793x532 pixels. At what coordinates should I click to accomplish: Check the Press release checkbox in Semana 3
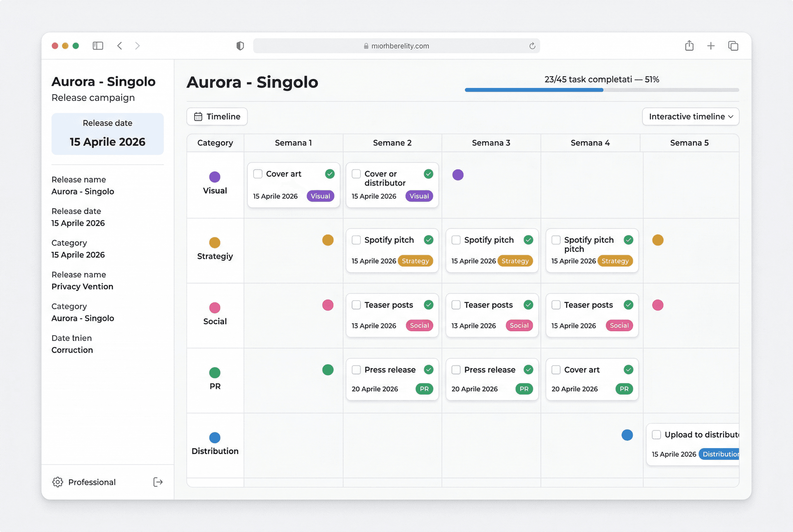(x=456, y=370)
